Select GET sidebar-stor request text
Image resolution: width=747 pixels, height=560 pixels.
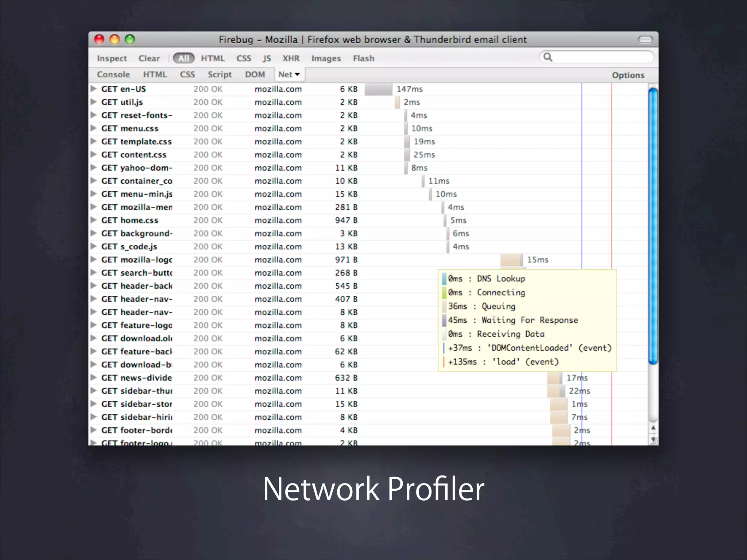tap(137, 404)
